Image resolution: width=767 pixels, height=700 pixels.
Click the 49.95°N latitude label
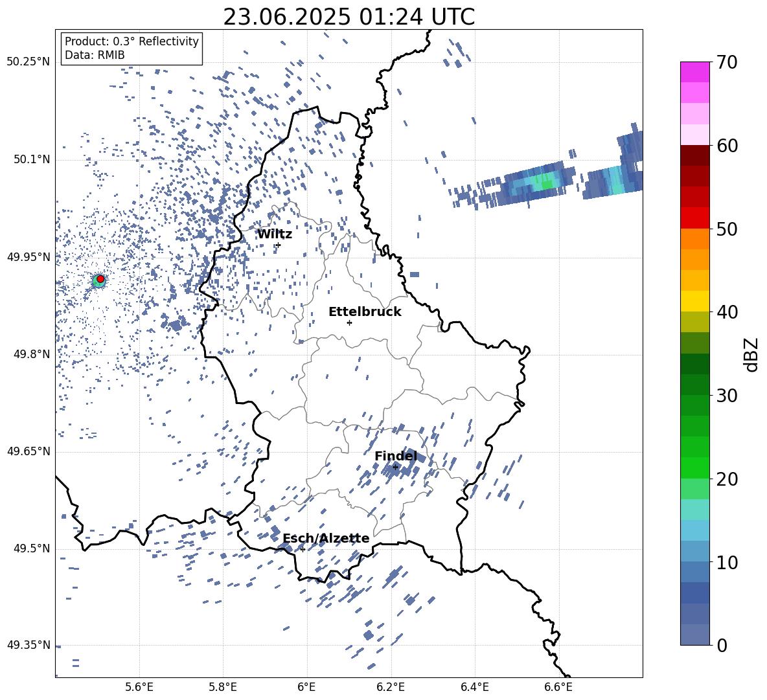pos(29,256)
